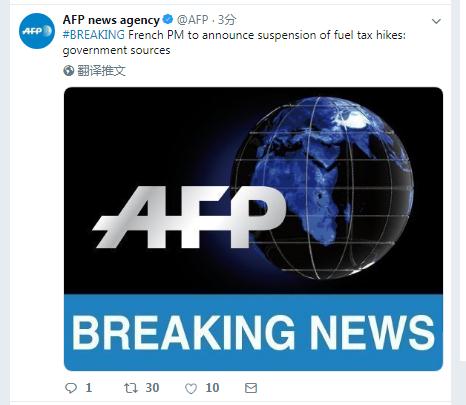Screen dimensions: 466x405
Task: Click the AFP profile avatar
Action: click(37, 31)
